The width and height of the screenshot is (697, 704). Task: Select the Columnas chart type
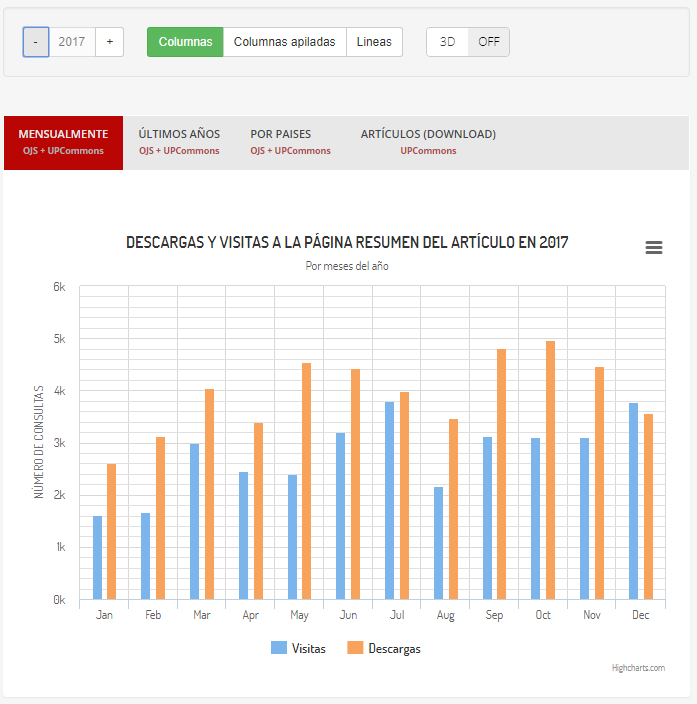185,42
